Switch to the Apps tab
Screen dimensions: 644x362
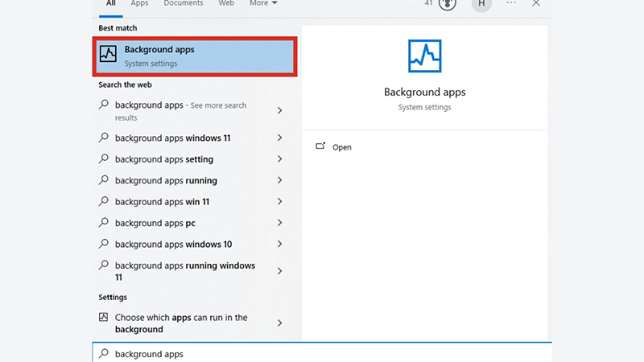coord(139,4)
